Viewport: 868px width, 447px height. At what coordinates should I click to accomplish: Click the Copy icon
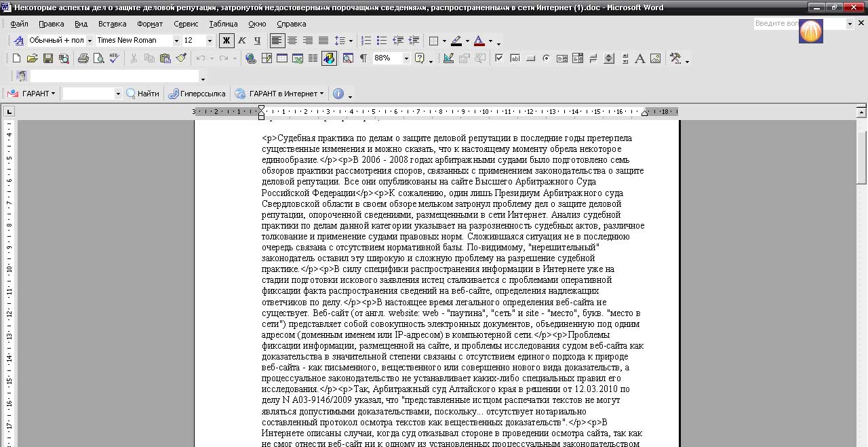click(x=149, y=58)
